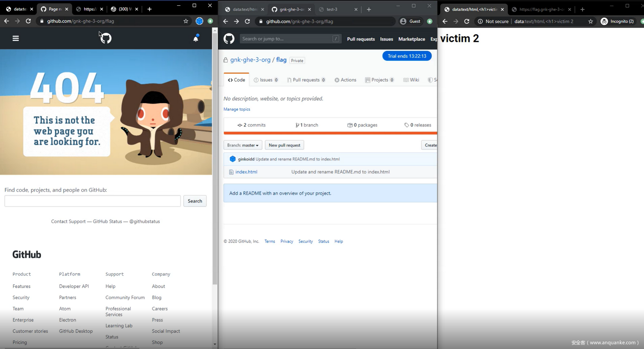
Task: Click Create button in the flag repo
Action: [x=430, y=145]
